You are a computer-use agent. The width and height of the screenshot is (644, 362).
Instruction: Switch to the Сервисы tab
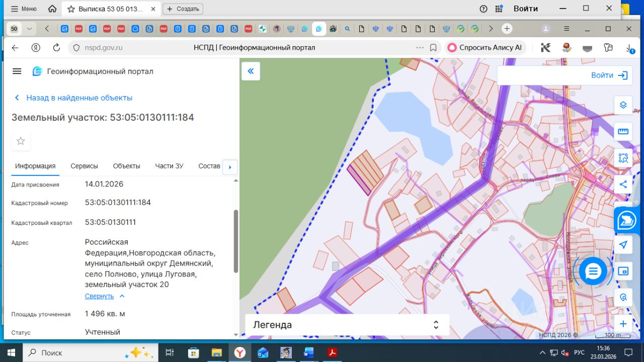point(84,166)
